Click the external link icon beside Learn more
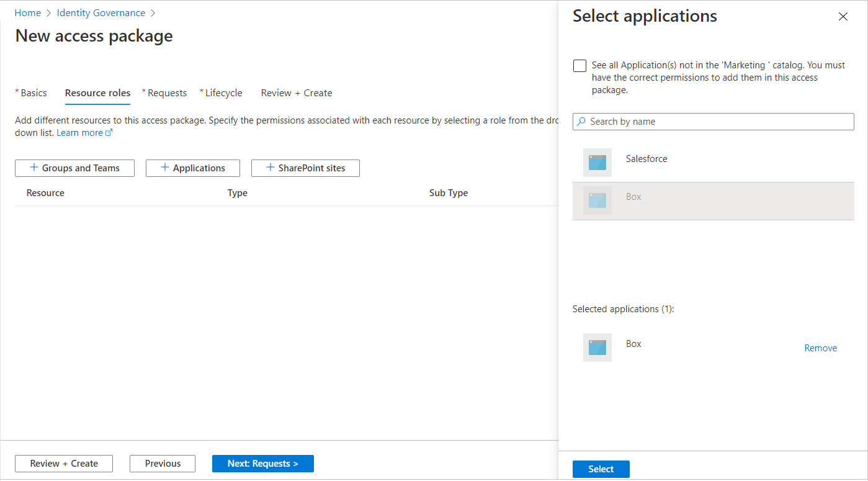Viewport: 868px width, 481px height. point(109,133)
